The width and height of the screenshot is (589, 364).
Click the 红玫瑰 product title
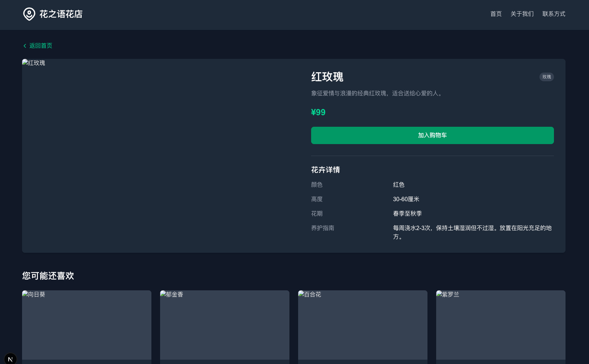327,77
